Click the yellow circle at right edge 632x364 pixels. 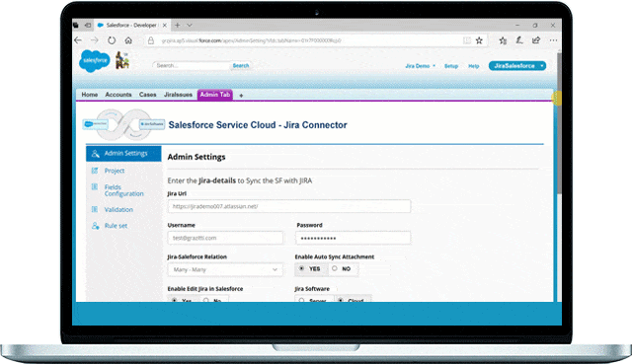557,98
